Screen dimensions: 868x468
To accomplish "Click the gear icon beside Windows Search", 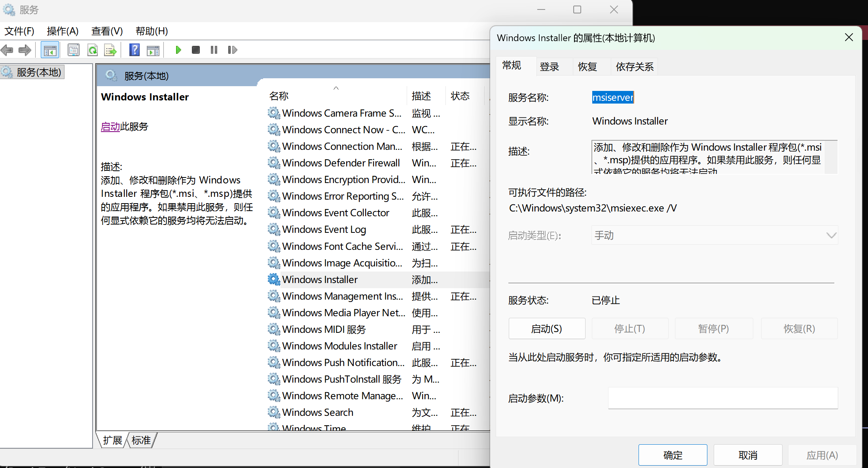I will (x=274, y=412).
